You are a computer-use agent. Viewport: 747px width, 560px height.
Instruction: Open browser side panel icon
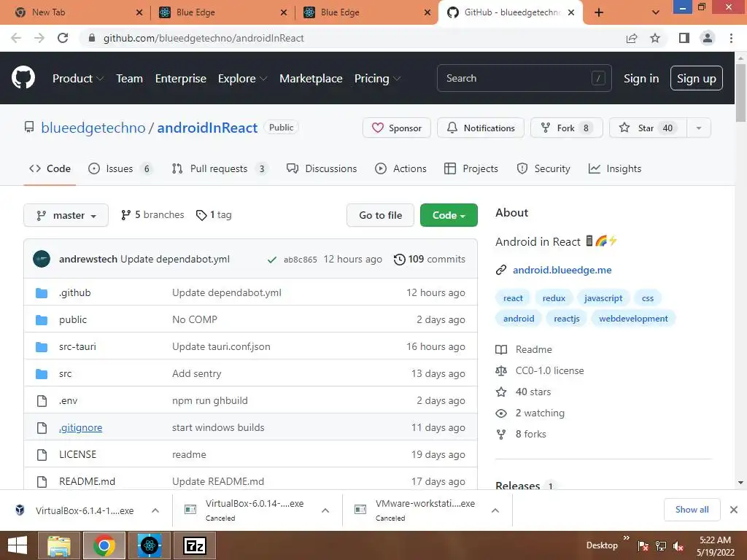[684, 38]
